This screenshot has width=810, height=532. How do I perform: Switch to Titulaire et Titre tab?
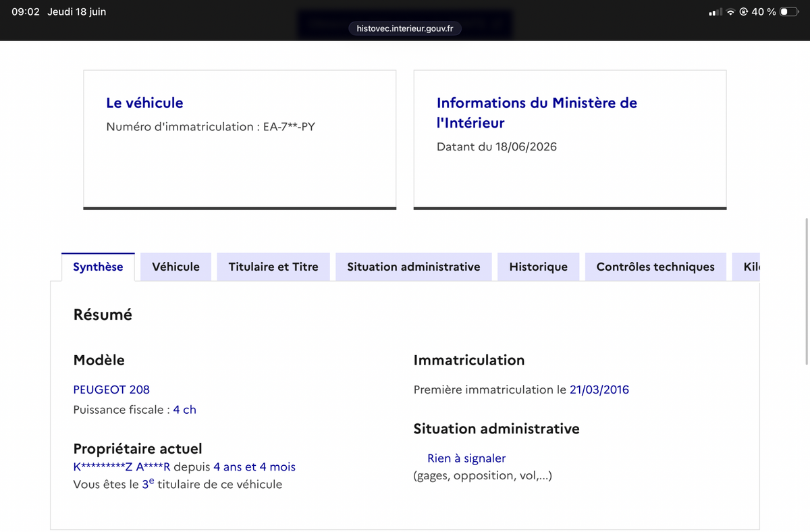tap(273, 267)
